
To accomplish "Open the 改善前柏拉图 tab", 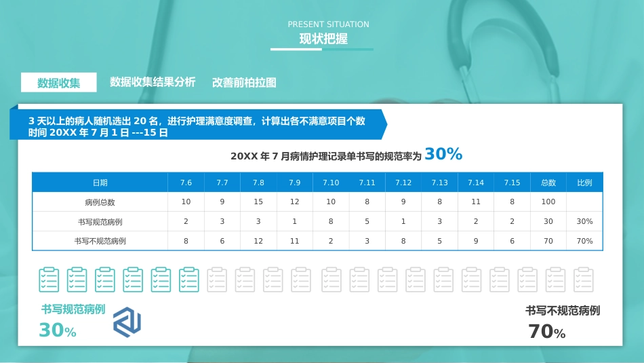I will tap(244, 83).
